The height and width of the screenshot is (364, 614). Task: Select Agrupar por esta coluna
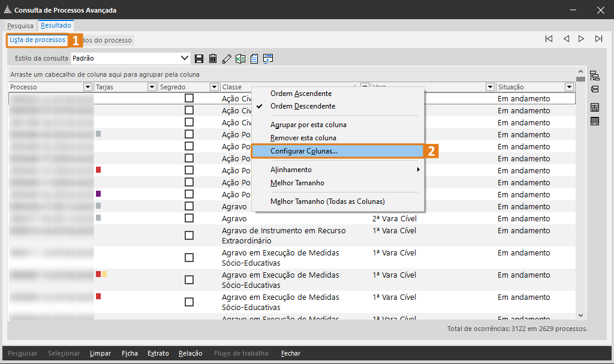click(338, 125)
